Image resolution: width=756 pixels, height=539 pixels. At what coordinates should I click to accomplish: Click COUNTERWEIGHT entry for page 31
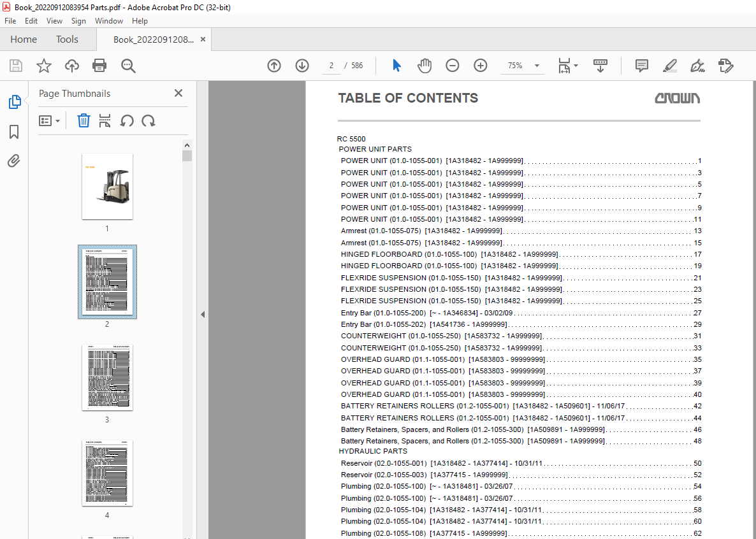click(521, 336)
